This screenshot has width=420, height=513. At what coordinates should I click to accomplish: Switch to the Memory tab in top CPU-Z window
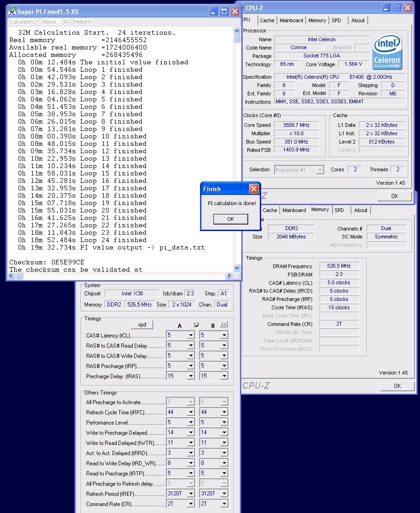(x=317, y=20)
